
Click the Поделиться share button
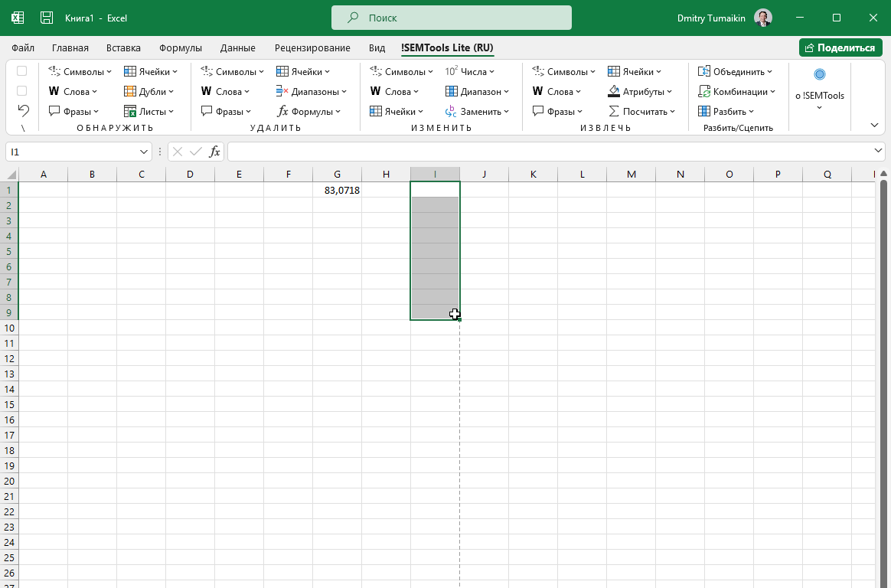coord(840,47)
